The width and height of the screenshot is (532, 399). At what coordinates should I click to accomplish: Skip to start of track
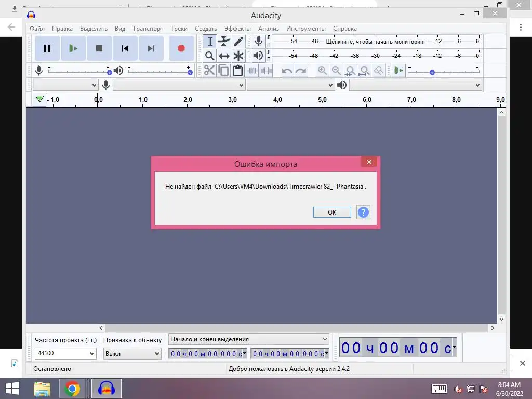125,48
